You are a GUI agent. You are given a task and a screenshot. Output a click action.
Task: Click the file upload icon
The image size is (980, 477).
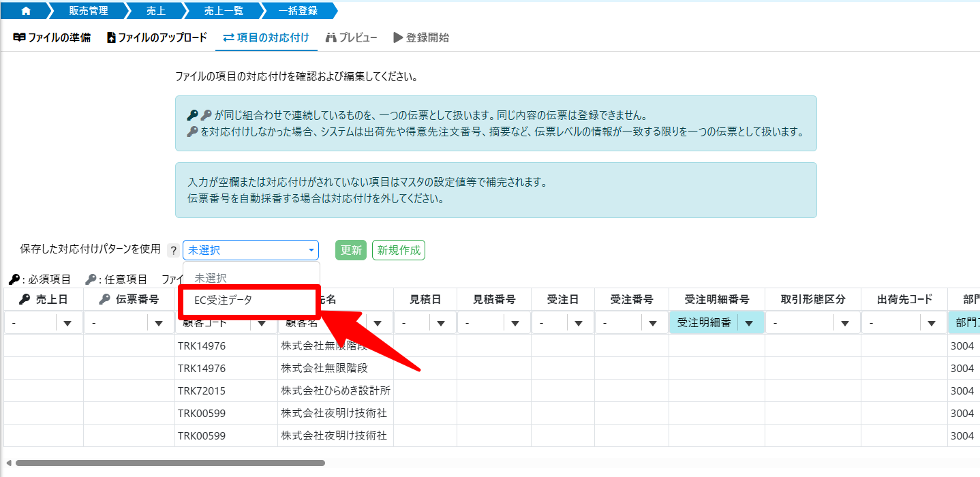click(x=111, y=37)
